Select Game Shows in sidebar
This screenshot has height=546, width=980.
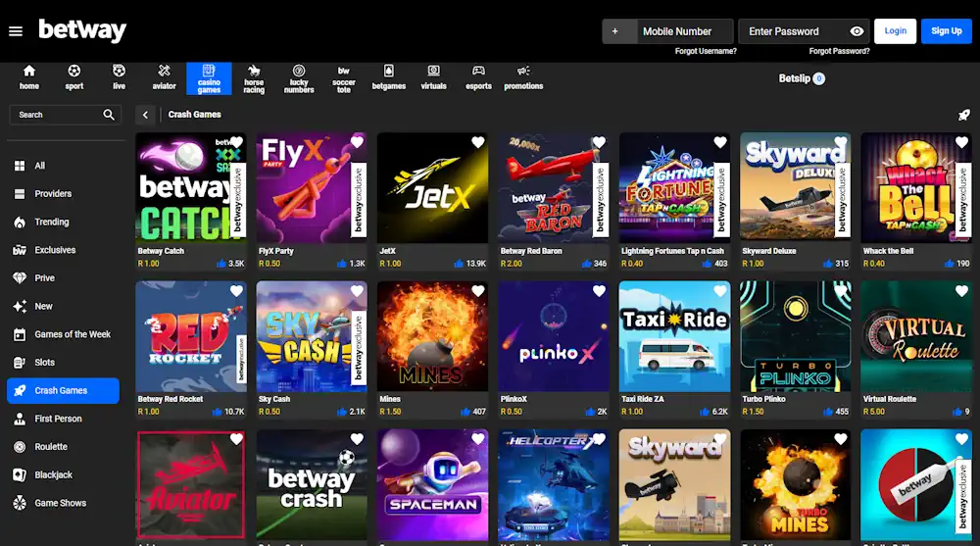click(x=63, y=503)
